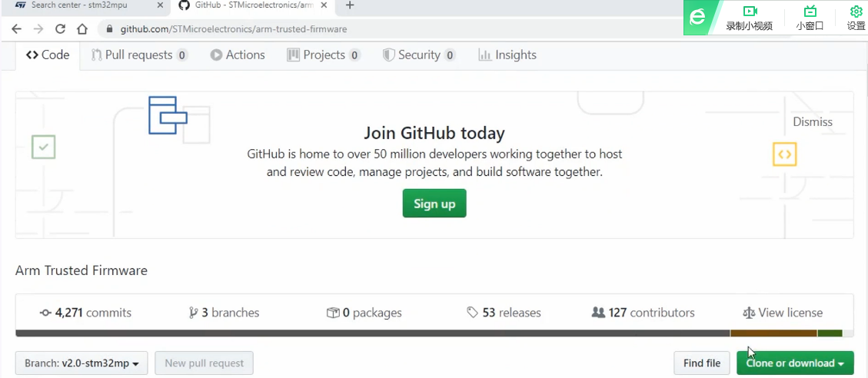Screen dimensions: 868x378
Task: Click the Find file button
Action: pos(702,363)
